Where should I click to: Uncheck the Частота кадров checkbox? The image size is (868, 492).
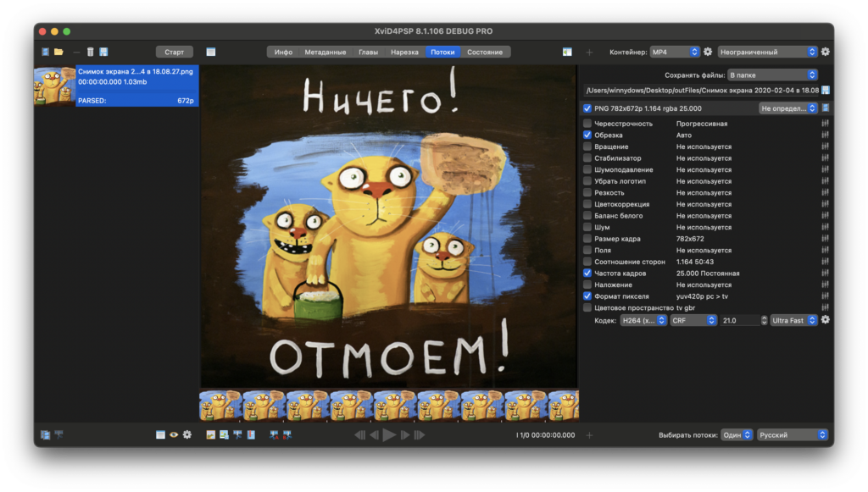point(587,273)
